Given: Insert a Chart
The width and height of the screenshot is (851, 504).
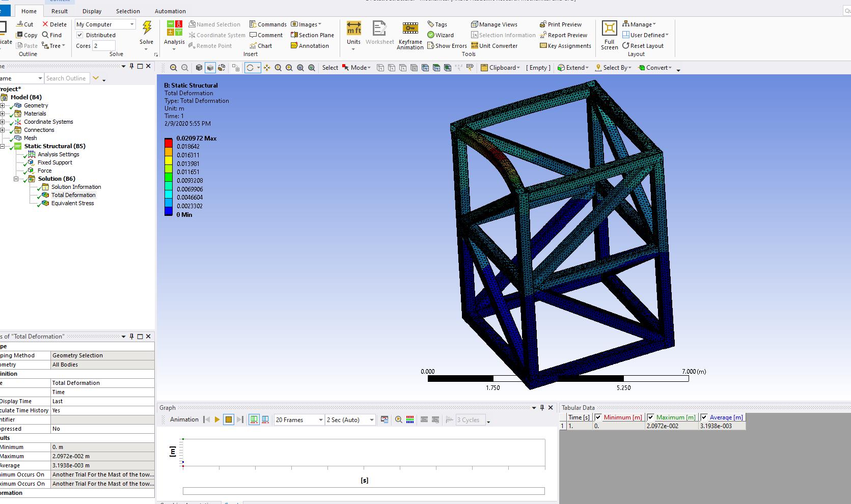Looking at the screenshot, I should (261, 46).
